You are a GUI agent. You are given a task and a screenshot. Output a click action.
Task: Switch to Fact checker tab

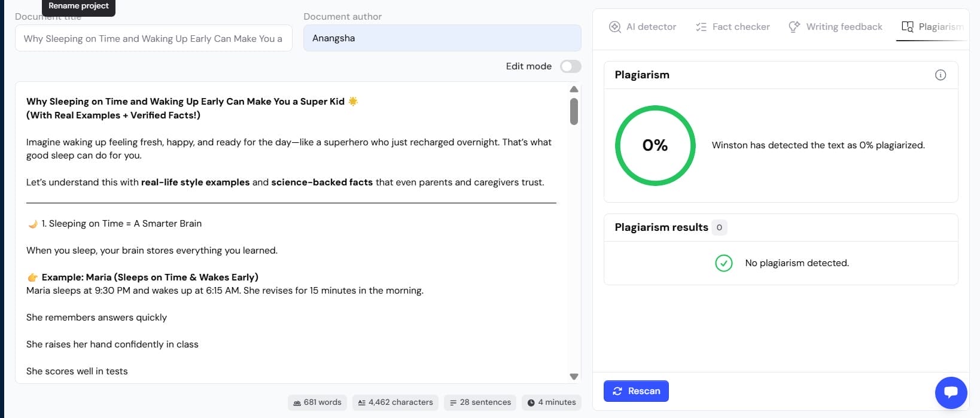pos(732,27)
